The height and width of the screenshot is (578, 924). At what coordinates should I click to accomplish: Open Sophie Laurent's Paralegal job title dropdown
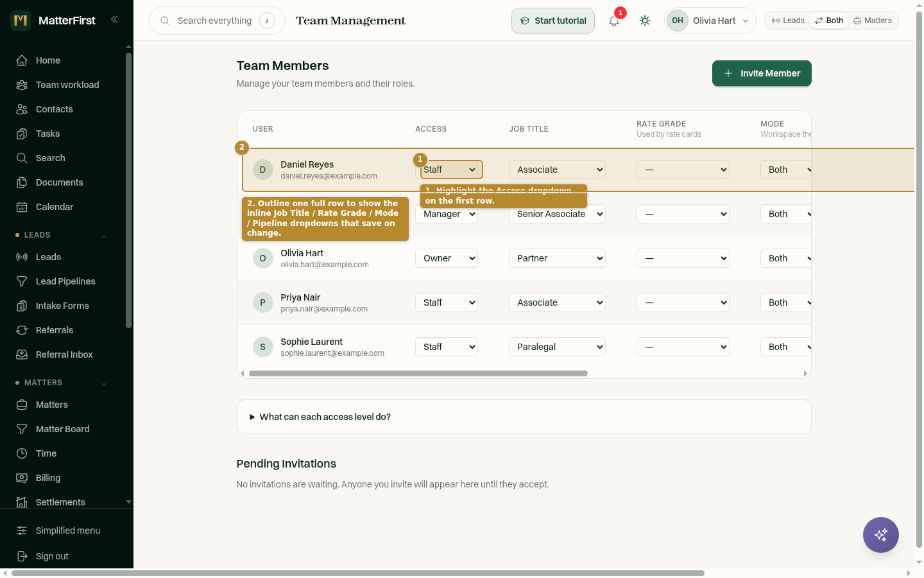(x=558, y=347)
